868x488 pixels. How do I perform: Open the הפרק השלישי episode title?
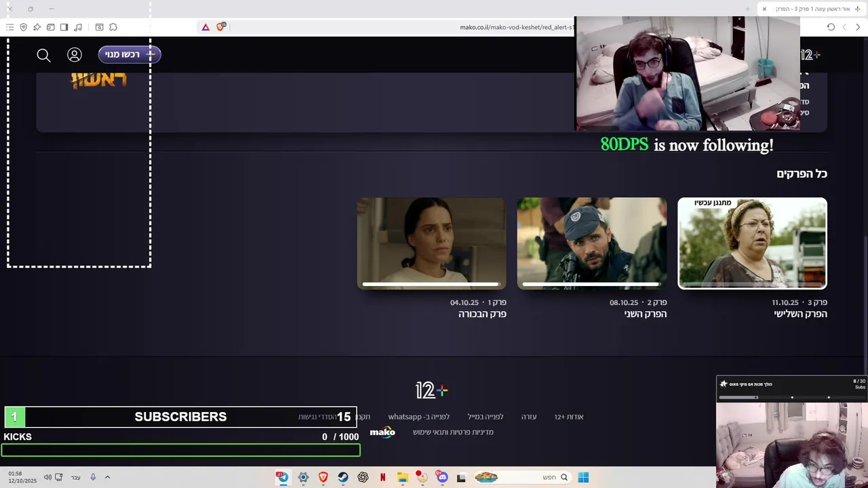tap(800, 314)
